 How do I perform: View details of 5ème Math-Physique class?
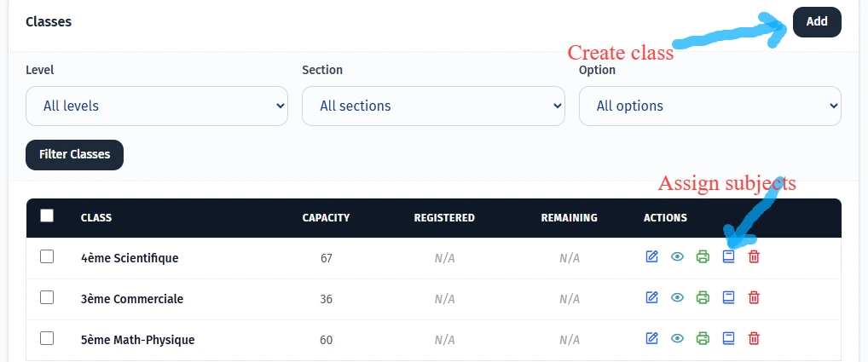pyautogui.click(x=677, y=337)
